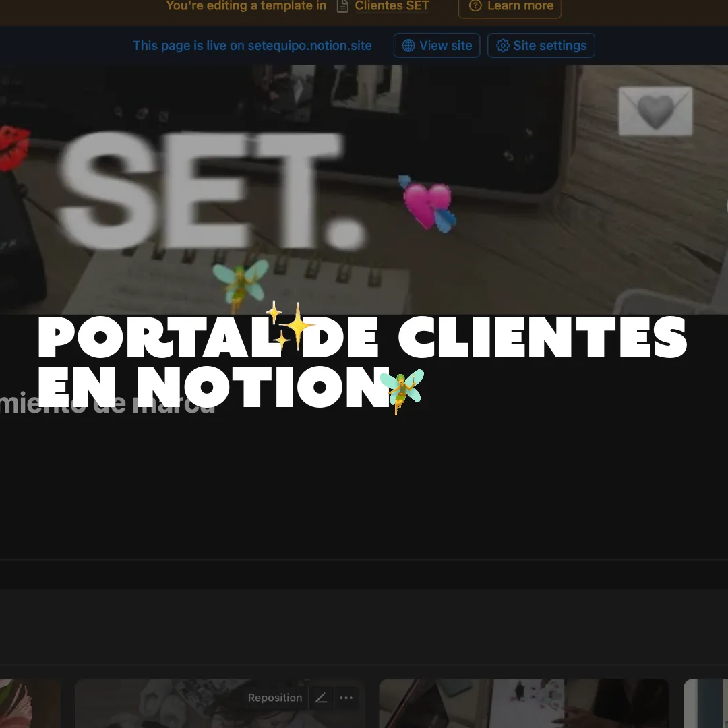
Task: Click the globe icon in View site
Action: coord(408,46)
